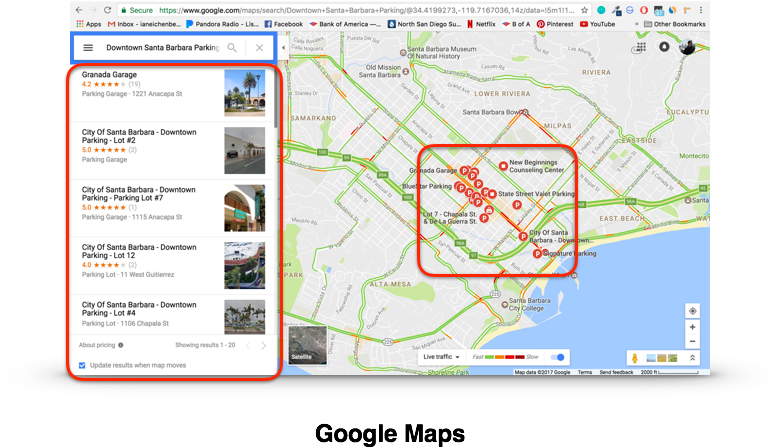Click the results list scrollbar

click(276, 97)
